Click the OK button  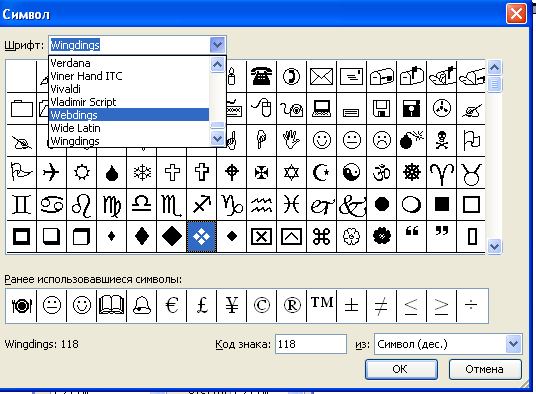coord(401,369)
